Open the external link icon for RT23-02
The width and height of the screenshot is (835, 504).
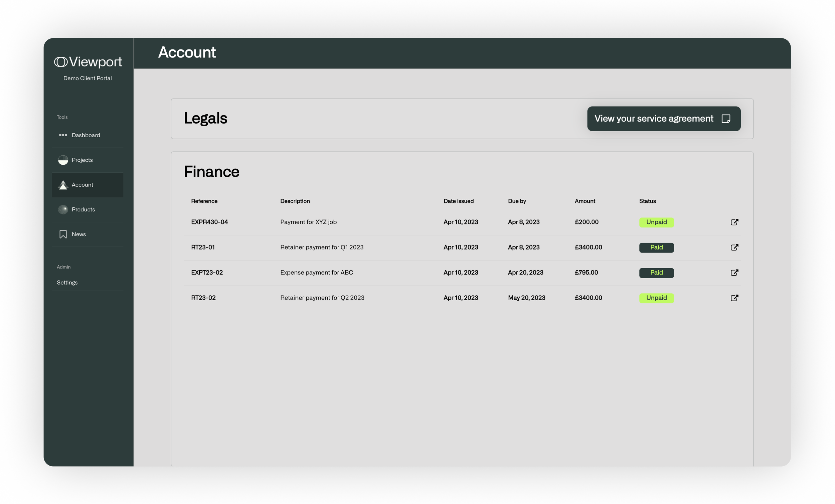(735, 298)
